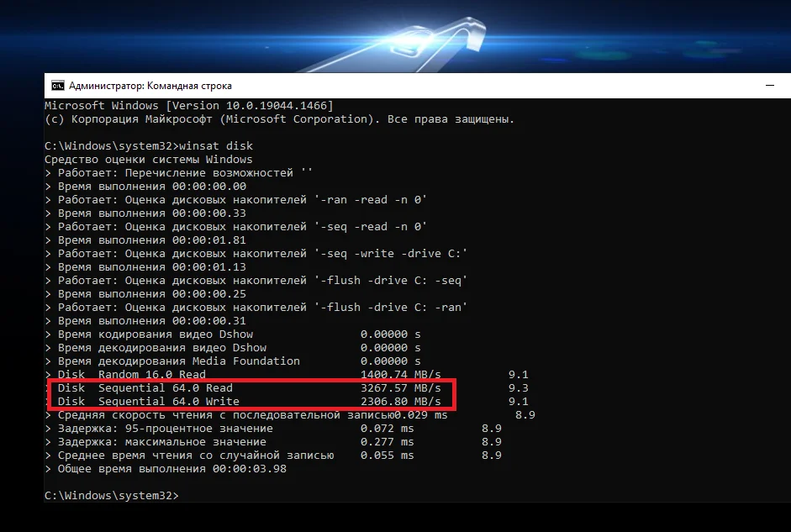Click the 'Disk Sequential 64.0 Write' label
Screen dimensions: 791x532
pos(148,402)
